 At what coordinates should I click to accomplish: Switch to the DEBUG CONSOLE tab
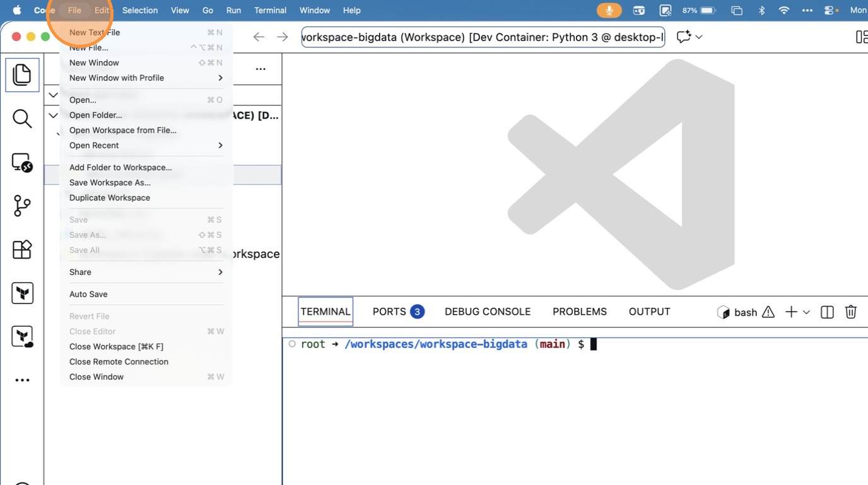(488, 312)
